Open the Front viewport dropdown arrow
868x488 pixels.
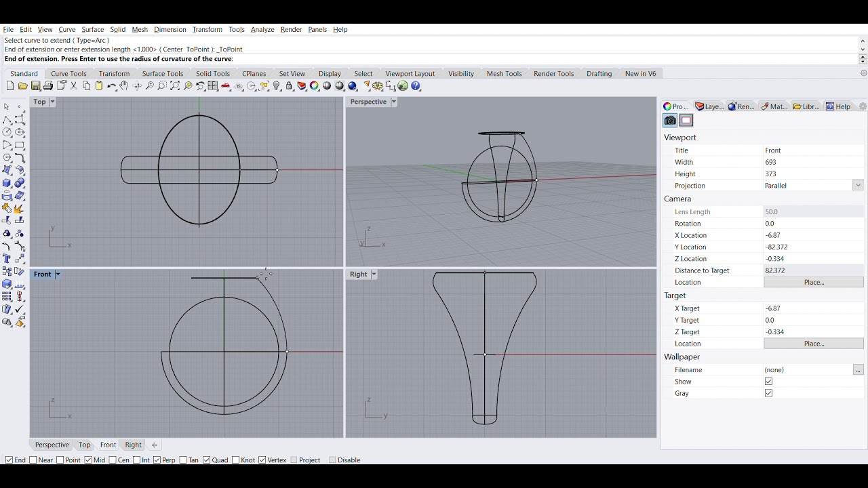point(58,274)
